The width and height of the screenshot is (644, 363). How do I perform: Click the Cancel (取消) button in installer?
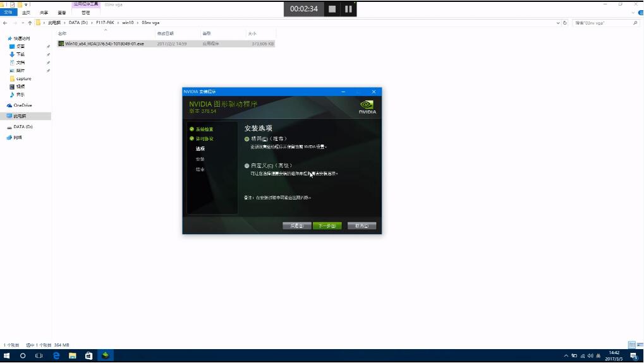(x=361, y=226)
